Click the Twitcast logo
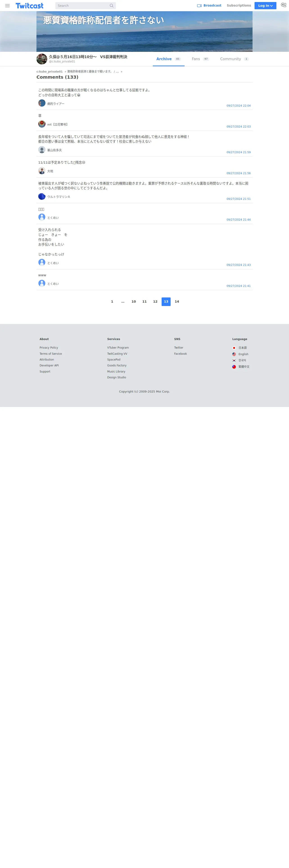289x868 pixels. click(30, 6)
